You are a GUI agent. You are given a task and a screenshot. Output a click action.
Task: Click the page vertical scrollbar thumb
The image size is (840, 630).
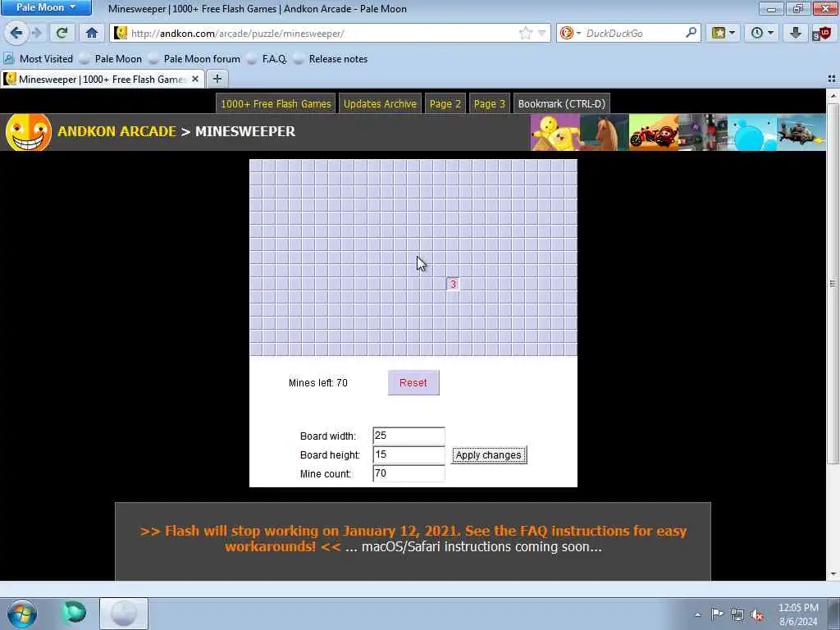pos(833,284)
